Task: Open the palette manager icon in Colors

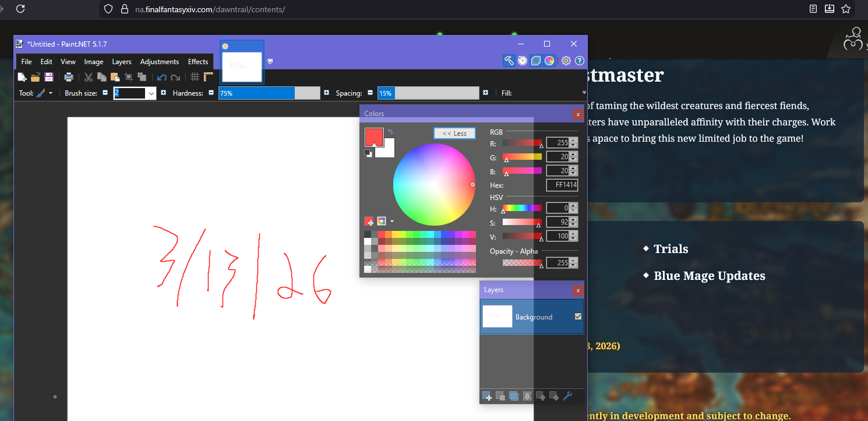Action: click(x=382, y=221)
